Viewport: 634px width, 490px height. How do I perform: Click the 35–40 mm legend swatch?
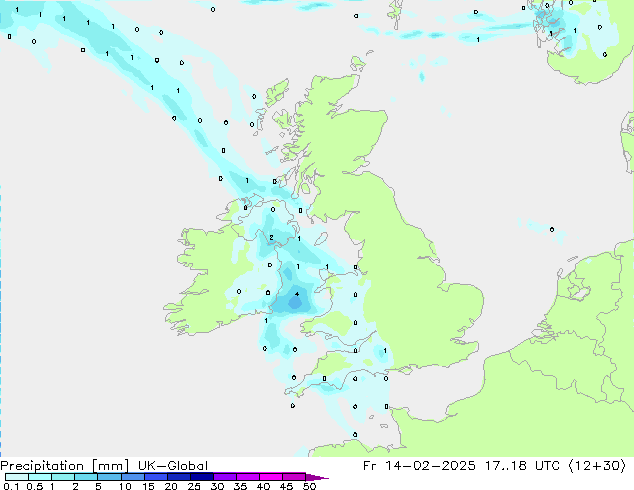(x=248, y=477)
